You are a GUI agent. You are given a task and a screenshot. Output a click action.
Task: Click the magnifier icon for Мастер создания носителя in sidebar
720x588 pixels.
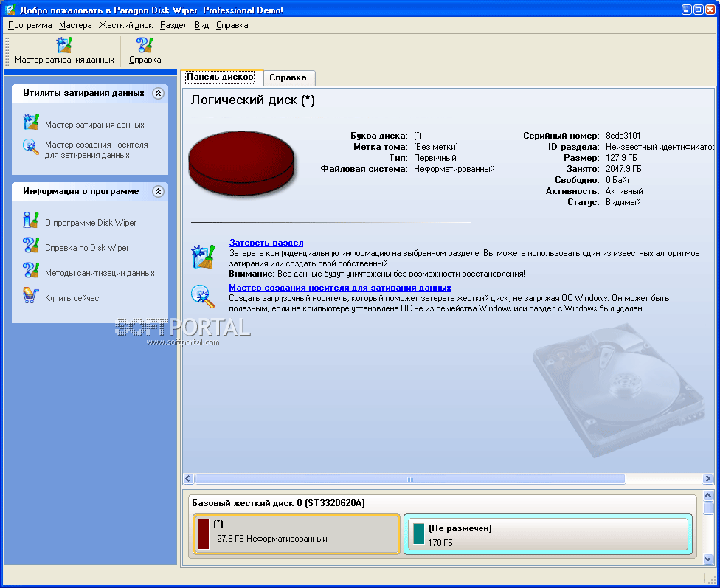(31, 147)
